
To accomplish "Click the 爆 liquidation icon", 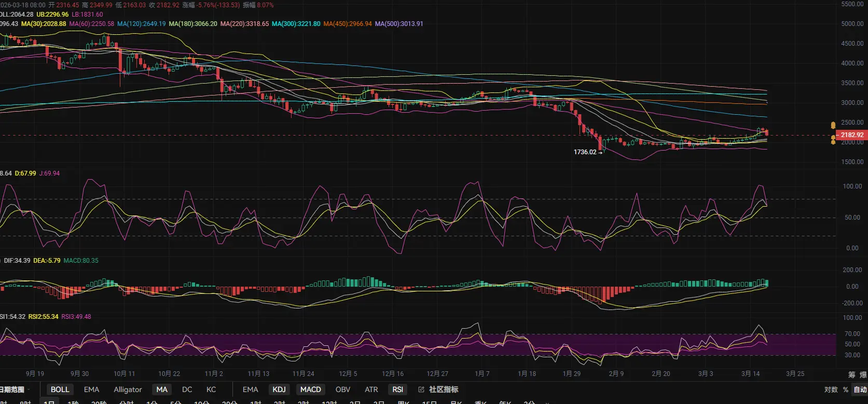I will click(x=863, y=374).
